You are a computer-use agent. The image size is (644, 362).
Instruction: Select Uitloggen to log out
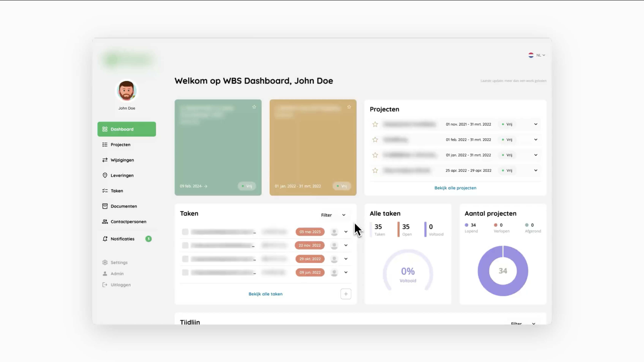coord(121,285)
